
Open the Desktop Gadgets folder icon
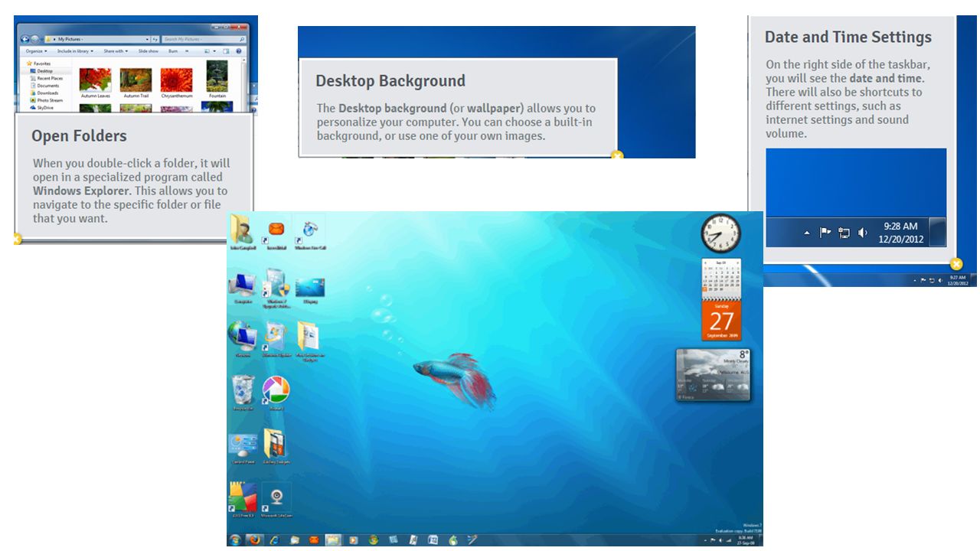click(x=276, y=445)
